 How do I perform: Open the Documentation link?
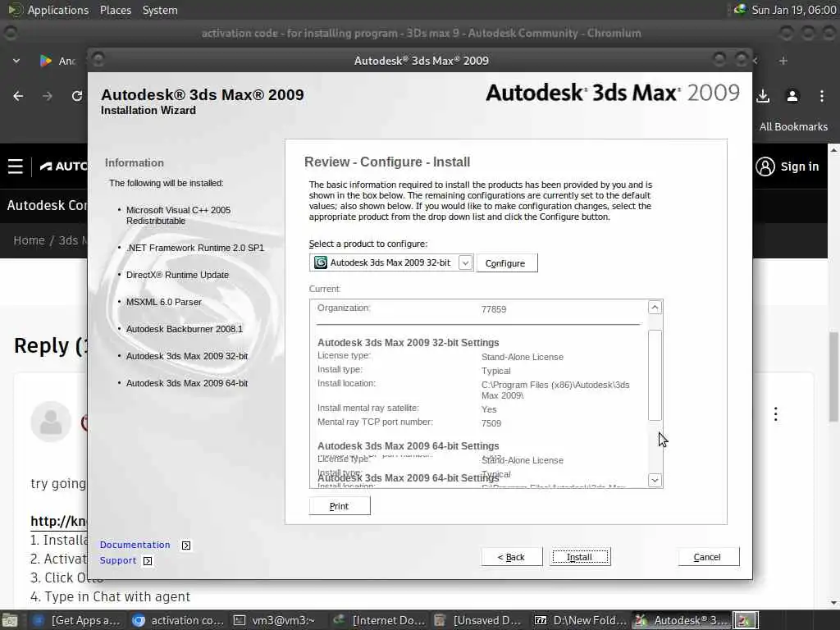pyautogui.click(x=135, y=545)
